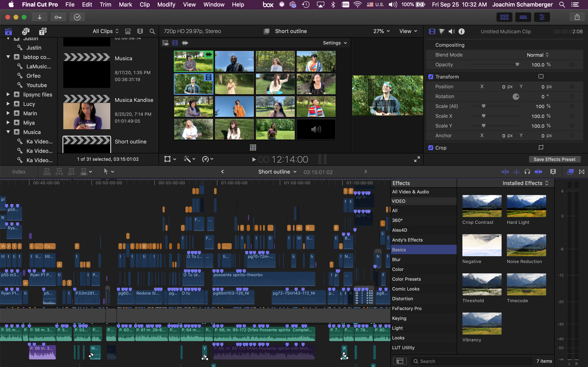The height and width of the screenshot is (367, 588).
Task: Open the Mark menu
Action: click(x=125, y=5)
